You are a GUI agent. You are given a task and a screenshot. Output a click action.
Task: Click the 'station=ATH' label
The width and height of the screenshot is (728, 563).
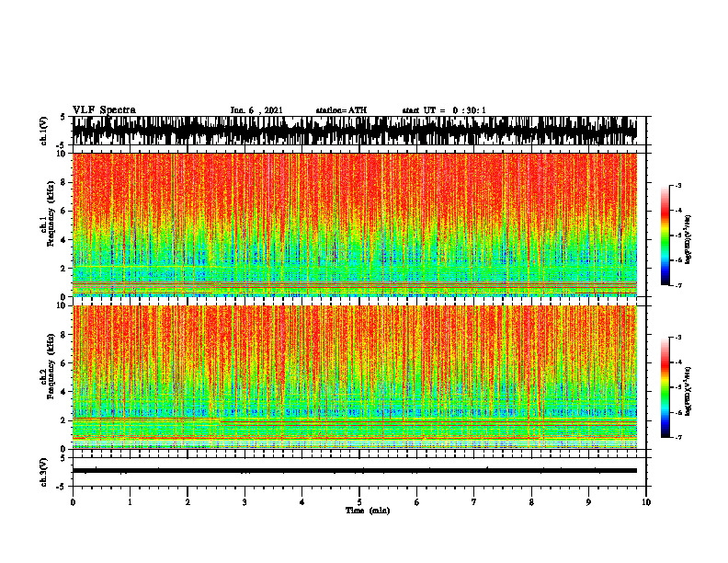(341, 110)
